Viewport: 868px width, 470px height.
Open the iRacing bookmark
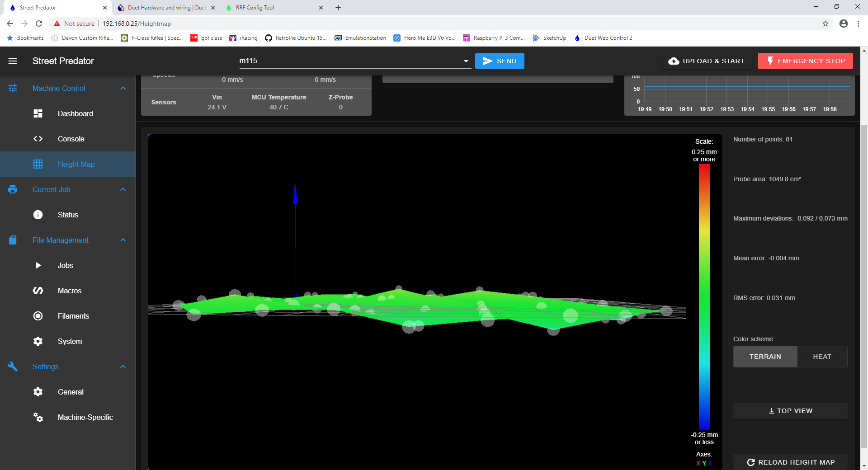[243, 38]
